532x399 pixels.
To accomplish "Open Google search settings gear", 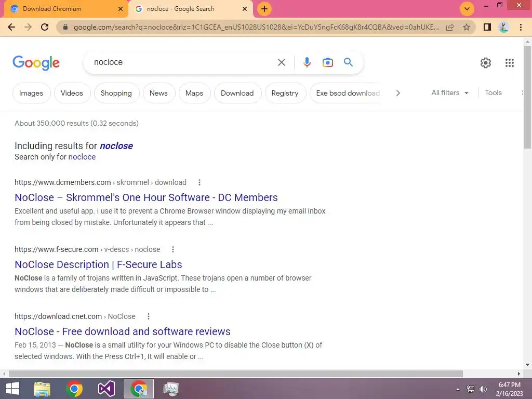I will (486, 63).
